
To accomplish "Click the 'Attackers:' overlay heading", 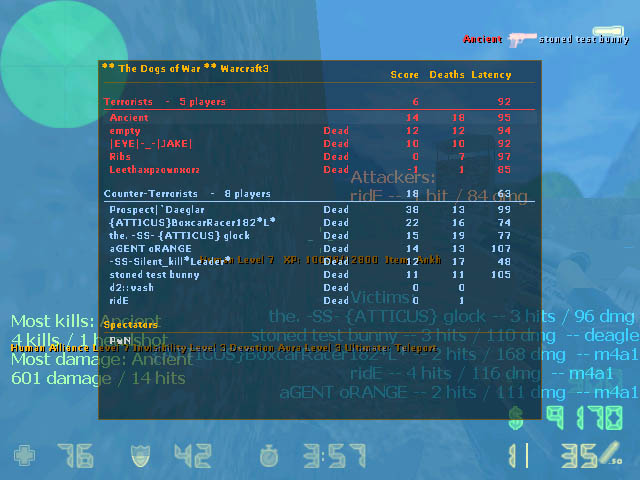I will (393, 178).
